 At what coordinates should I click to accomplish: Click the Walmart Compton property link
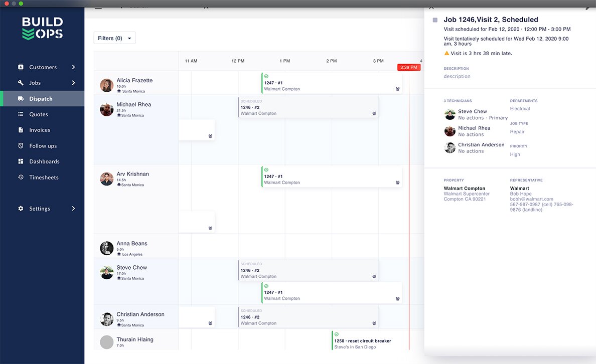coord(464,188)
